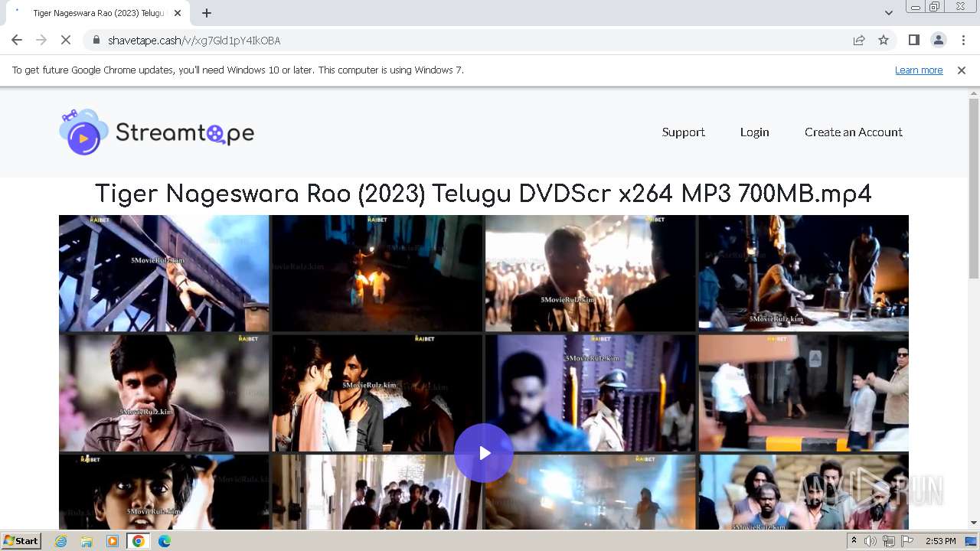Open the network status tray icon
This screenshot has height=551, width=980.
tap(888, 541)
